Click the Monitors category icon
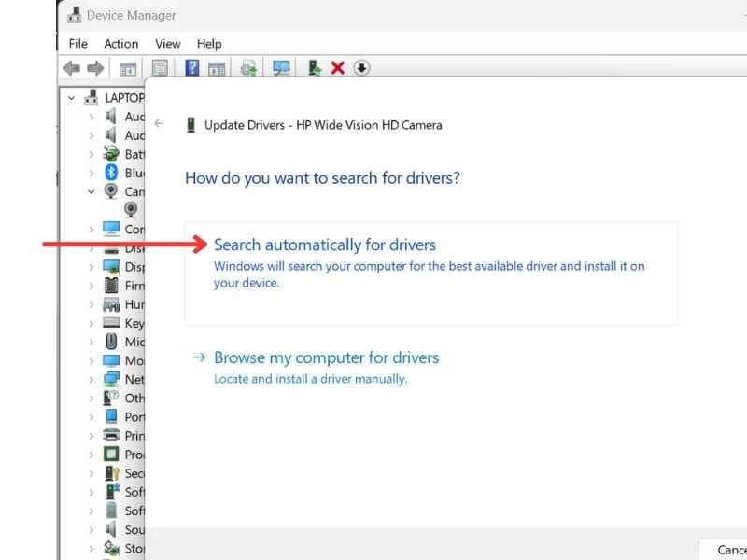 tap(111, 360)
